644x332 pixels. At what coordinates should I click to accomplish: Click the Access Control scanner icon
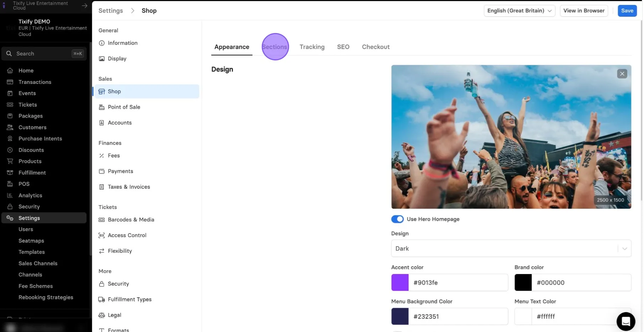click(x=102, y=235)
